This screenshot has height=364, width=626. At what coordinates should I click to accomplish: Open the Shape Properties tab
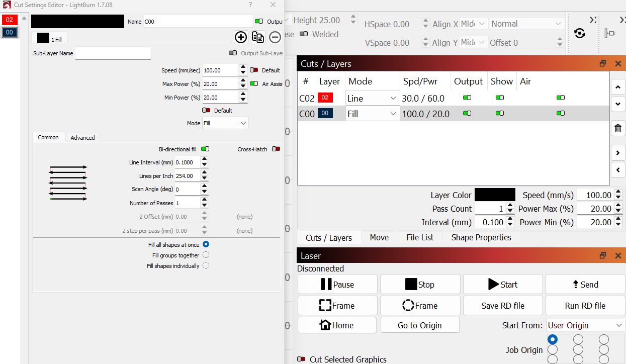[x=481, y=237]
